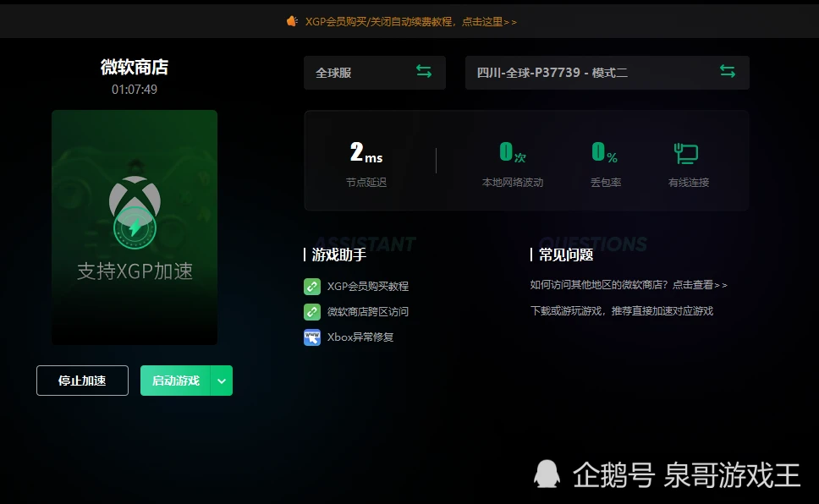819x504 pixels.
Task: Open the FAQ 如何访问其他地区的微软商店 link
Action: click(x=629, y=285)
